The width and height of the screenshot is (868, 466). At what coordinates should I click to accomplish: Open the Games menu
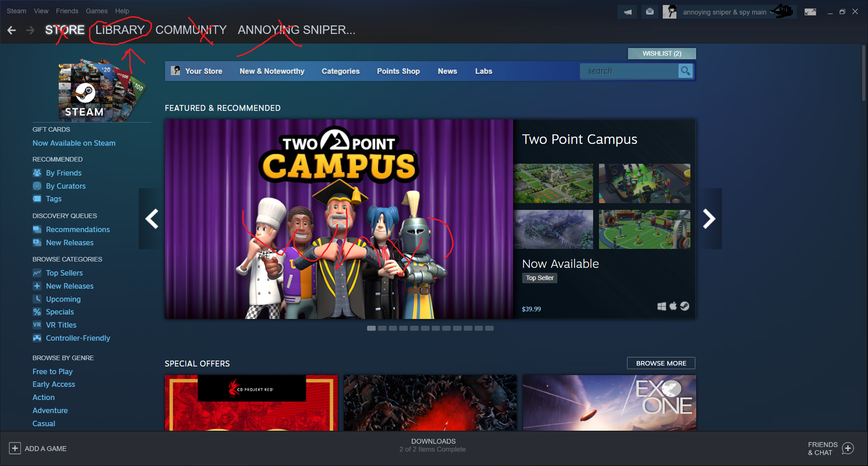tap(97, 11)
